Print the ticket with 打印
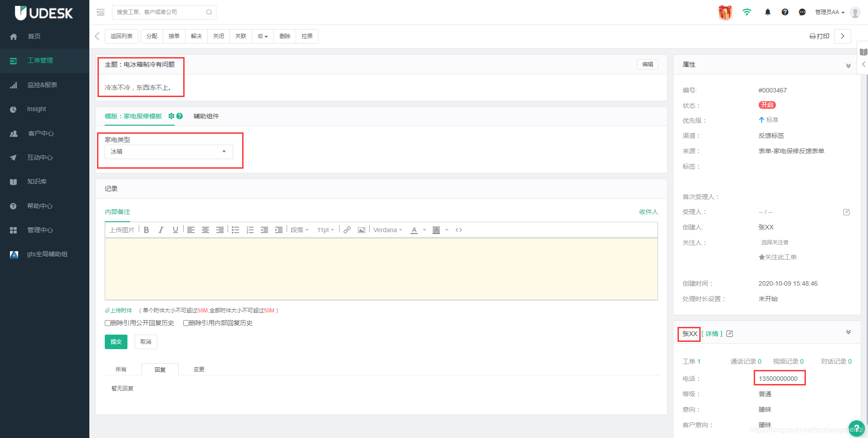The height and width of the screenshot is (438, 868). 819,36
